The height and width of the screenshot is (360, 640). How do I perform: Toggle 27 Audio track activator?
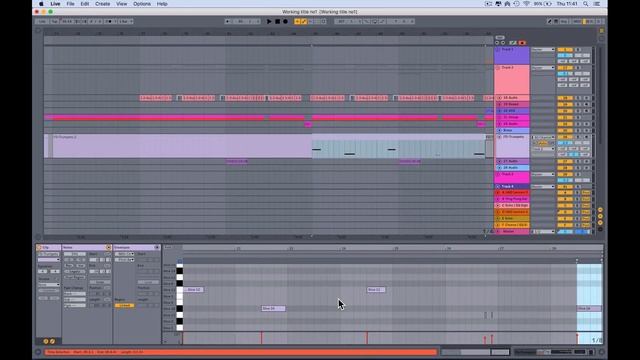pyautogui.click(x=565, y=162)
